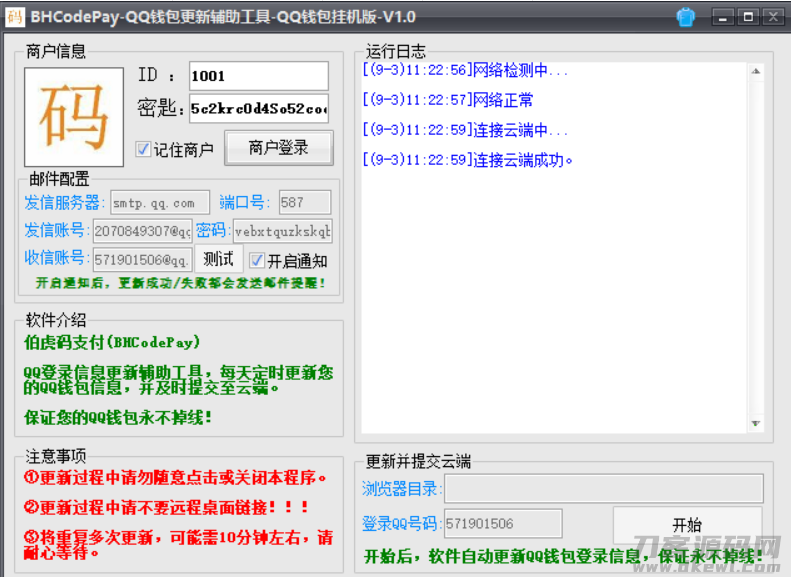
Task: Click the 收信账号 email field
Action: point(143,259)
